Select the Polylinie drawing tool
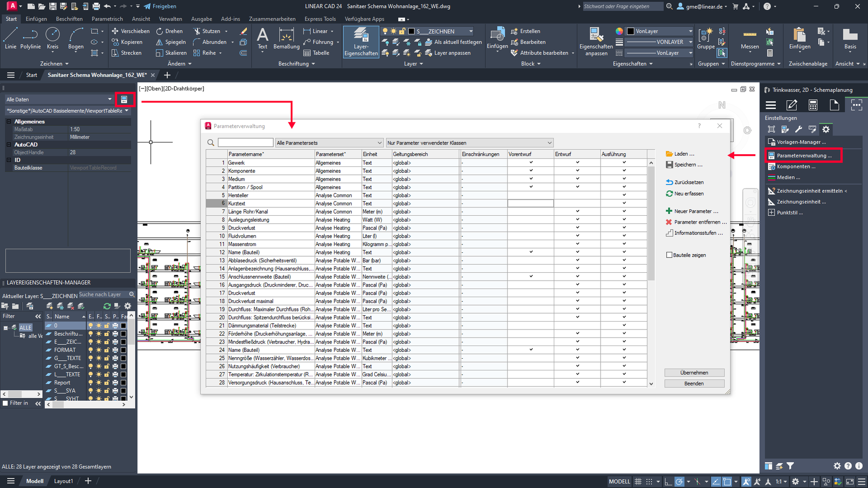Viewport: 868px width, 488px height. click(30, 39)
